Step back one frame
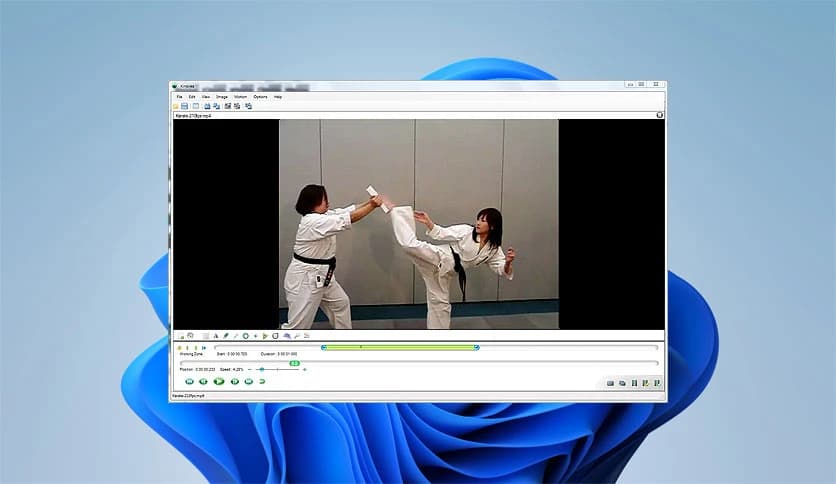Viewport: 836px width, 484px height. point(203,382)
